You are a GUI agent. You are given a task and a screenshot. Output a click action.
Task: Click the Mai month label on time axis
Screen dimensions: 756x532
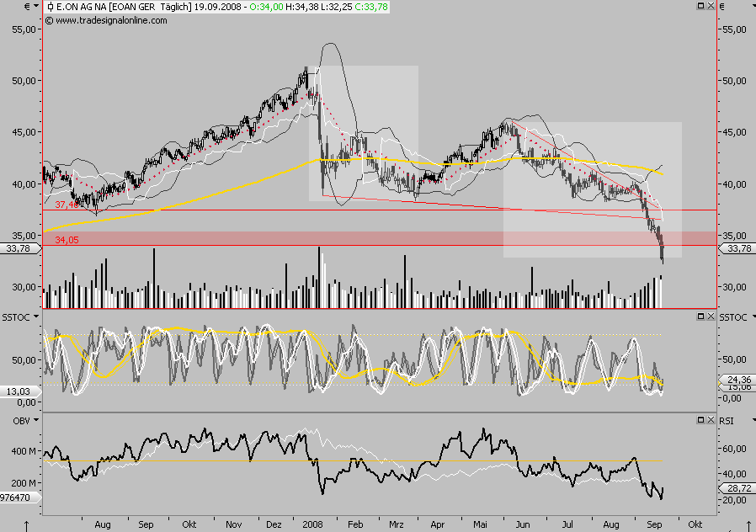(480, 524)
